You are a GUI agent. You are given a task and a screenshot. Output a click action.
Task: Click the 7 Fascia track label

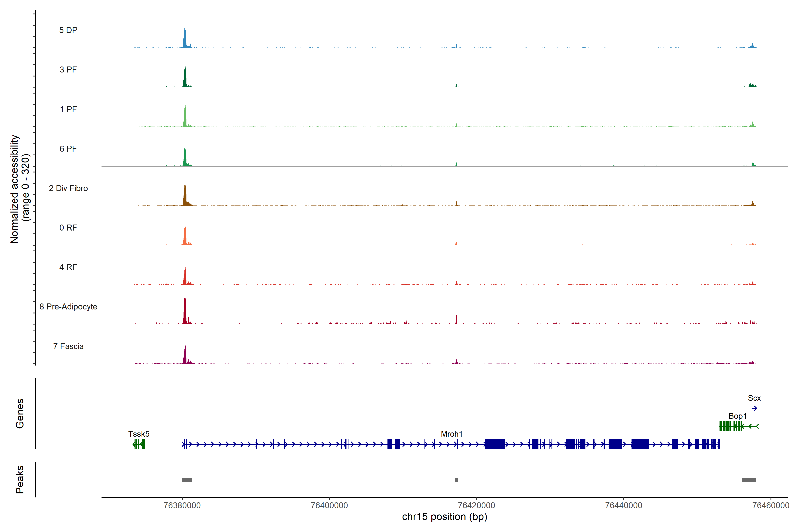point(68,346)
